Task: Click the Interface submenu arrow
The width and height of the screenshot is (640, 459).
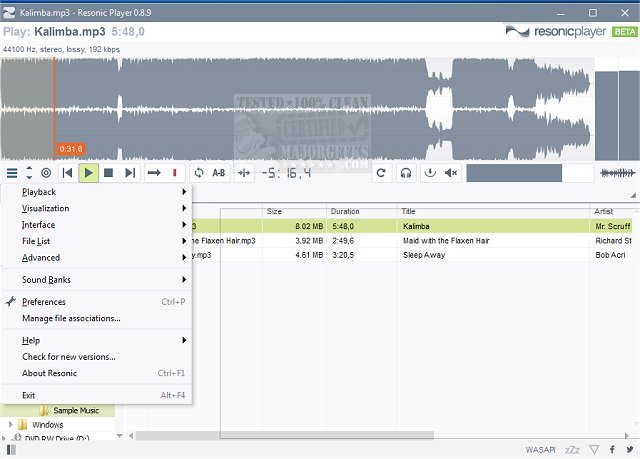Action: (184, 225)
